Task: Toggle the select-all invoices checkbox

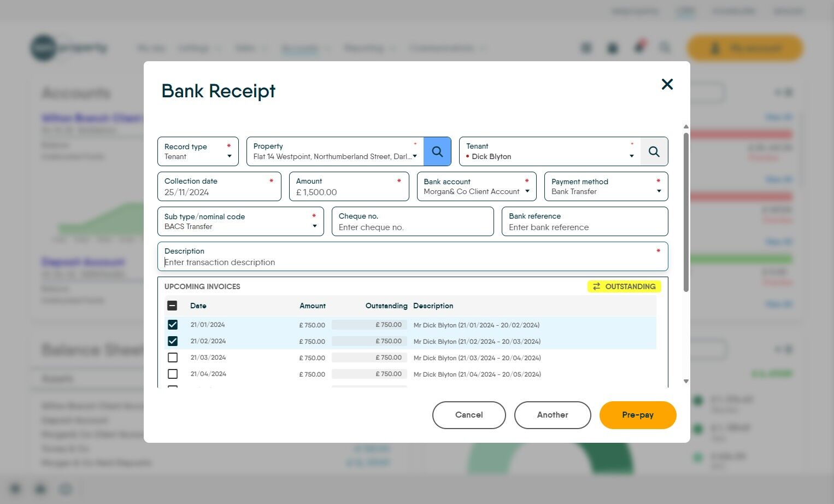Action: point(172,306)
